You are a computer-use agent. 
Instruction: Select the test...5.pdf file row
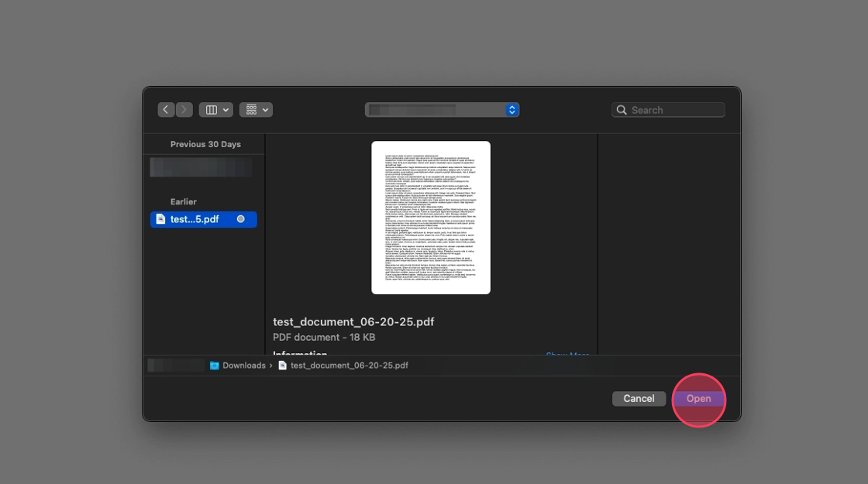click(x=204, y=219)
